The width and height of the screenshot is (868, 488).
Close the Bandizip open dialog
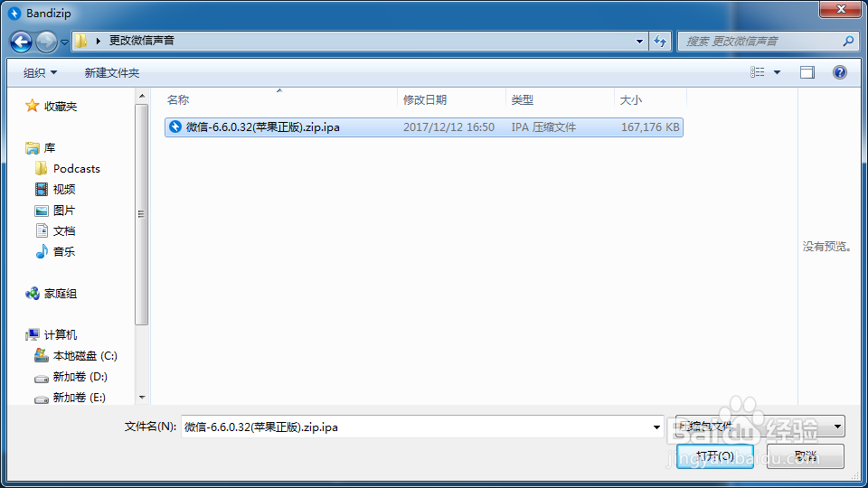pyautogui.click(x=840, y=9)
